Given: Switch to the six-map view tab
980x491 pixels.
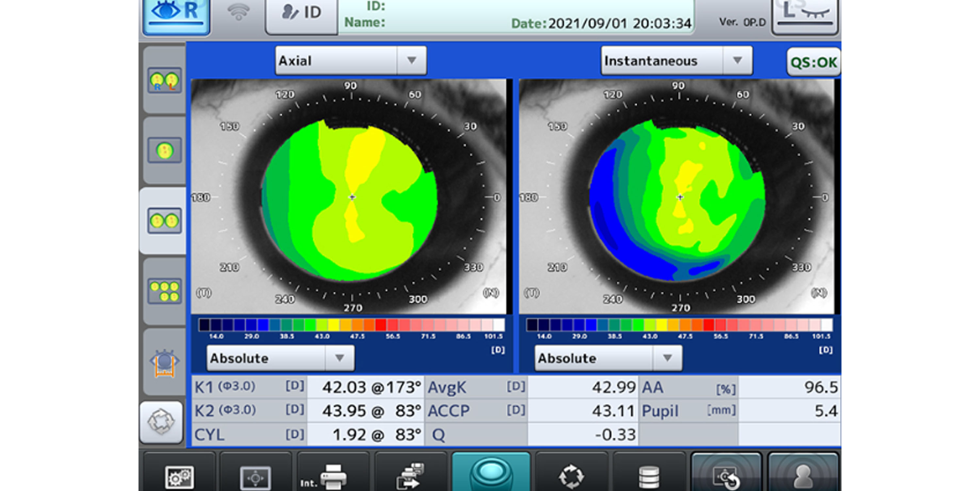Looking at the screenshot, I should pyautogui.click(x=164, y=292).
